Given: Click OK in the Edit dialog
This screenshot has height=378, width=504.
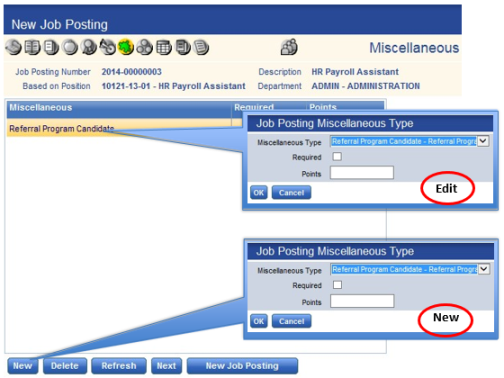Looking at the screenshot, I should (x=259, y=192).
